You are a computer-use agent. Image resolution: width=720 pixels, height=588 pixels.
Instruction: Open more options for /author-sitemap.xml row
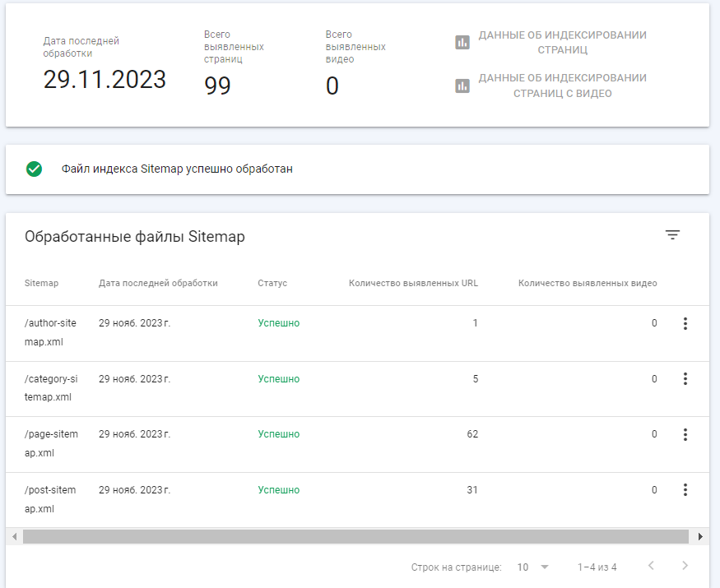(685, 324)
